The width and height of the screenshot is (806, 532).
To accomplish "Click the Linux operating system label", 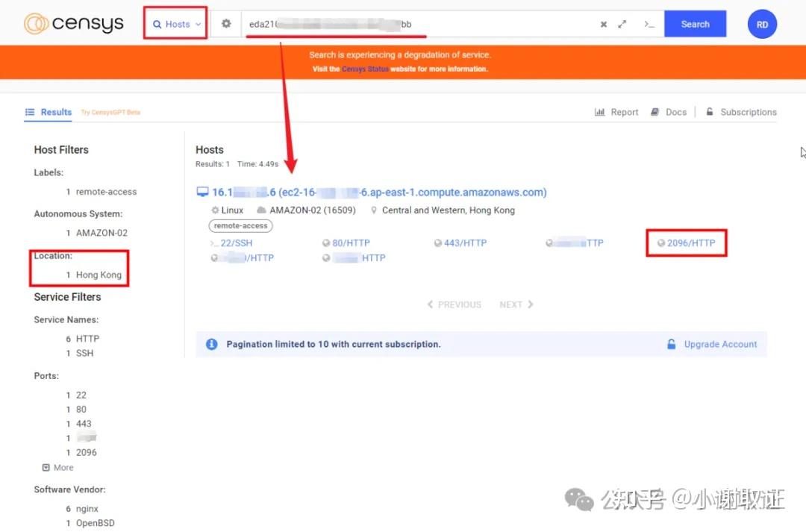I will [232, 210].
